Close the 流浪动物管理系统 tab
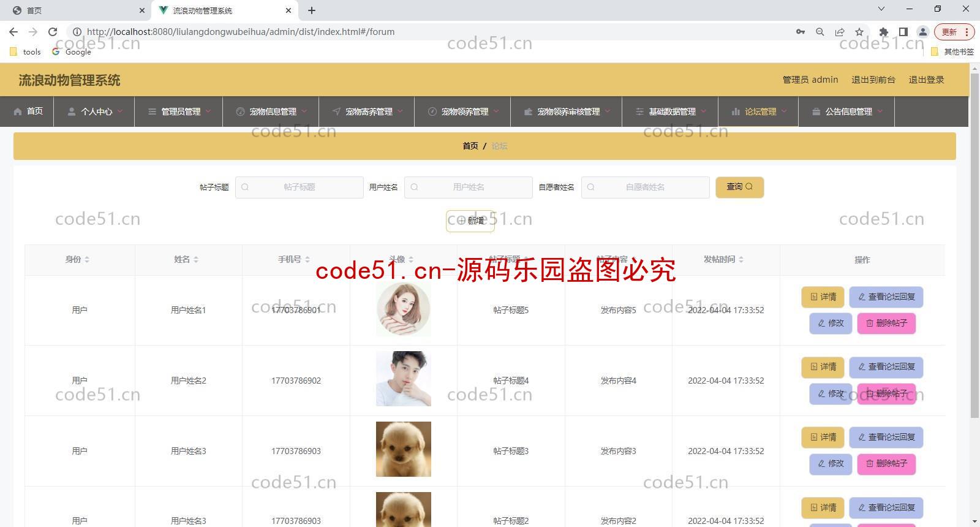The height and width of the screenshot is (527, 980). (x=288, y=10)
